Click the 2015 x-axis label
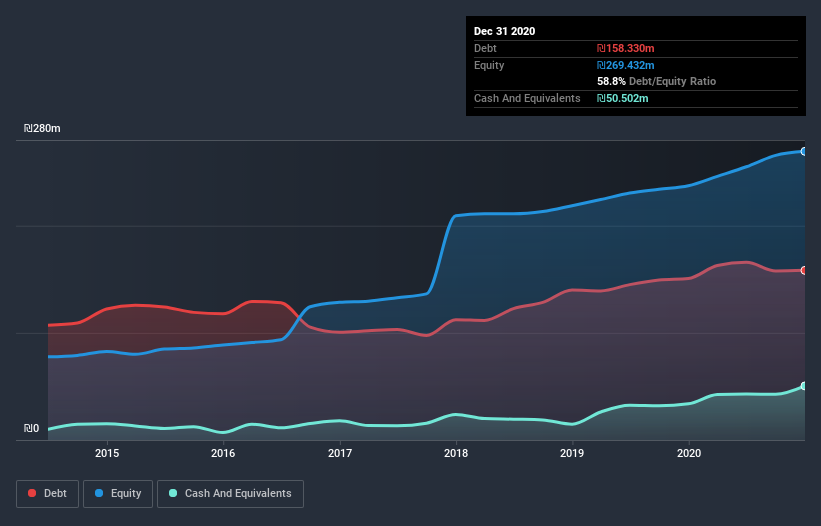 (x=107, y=453)
